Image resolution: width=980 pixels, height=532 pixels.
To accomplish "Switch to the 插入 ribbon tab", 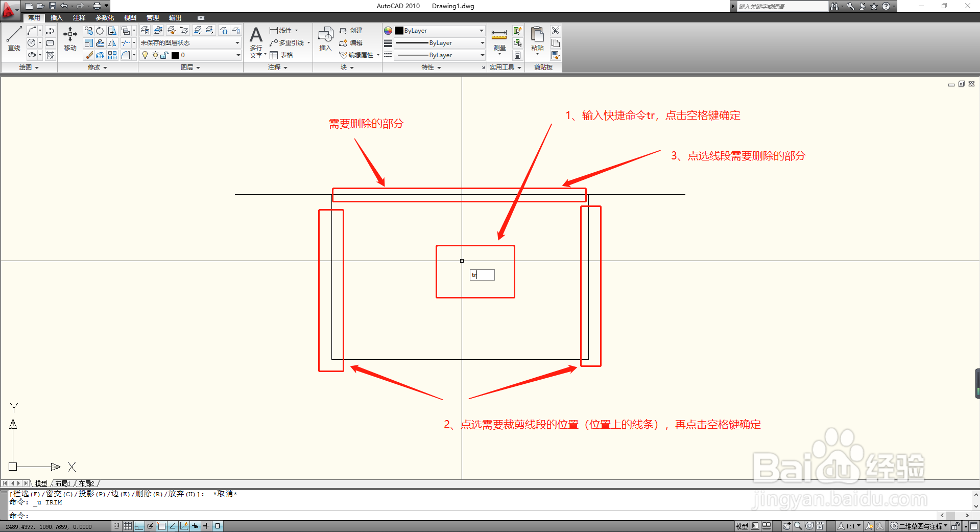I will click(x=56, y=18).
